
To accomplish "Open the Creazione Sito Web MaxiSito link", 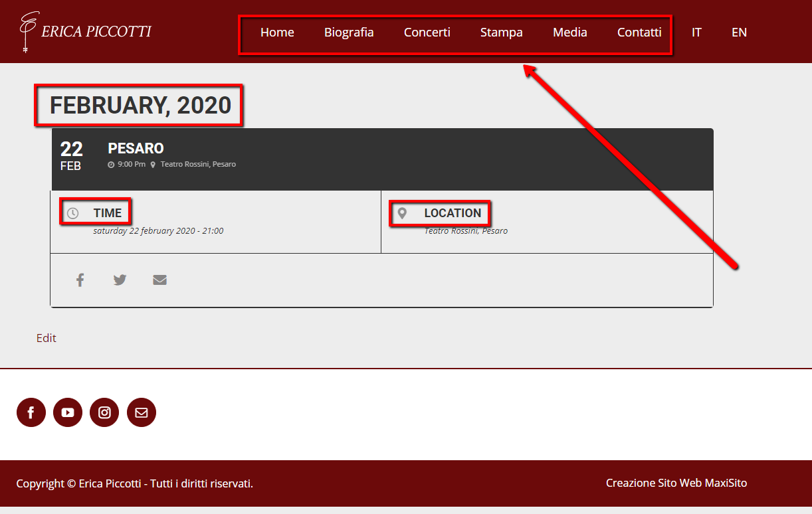I will (x=676, y=483).
